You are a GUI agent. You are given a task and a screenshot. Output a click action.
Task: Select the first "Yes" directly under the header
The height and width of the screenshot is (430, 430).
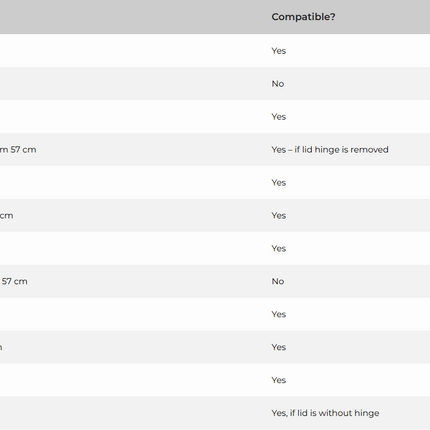coord(279,51)
